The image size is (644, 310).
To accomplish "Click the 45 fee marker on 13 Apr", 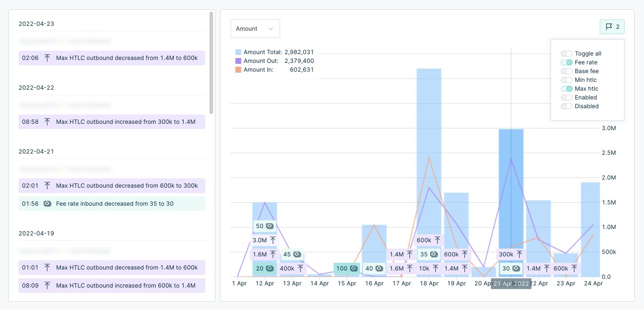I will (x=292, y=254).
